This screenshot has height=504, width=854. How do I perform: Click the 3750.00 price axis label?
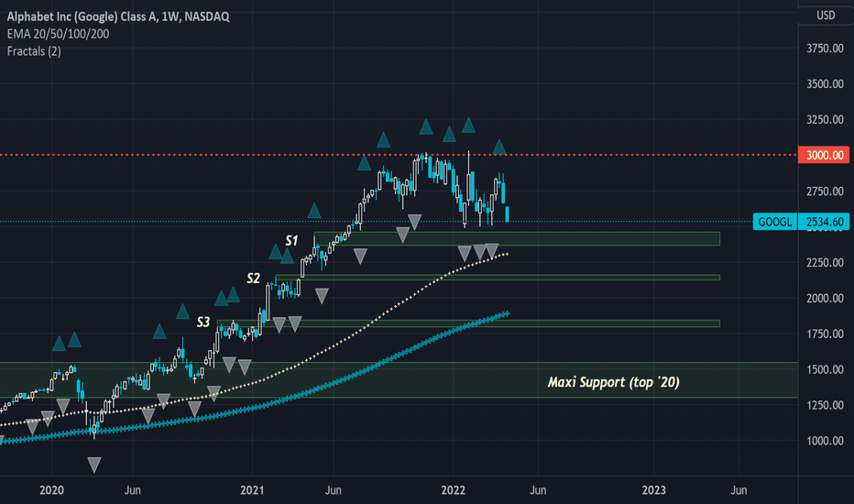pos(825,49)
